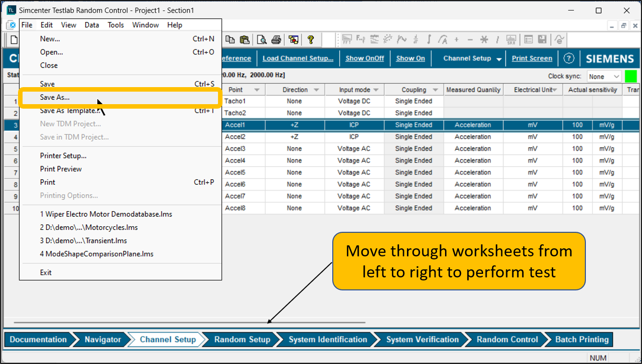642x364 pixels.
Task: Click the scatter points toolbar icon
Action: coord(388,40)
